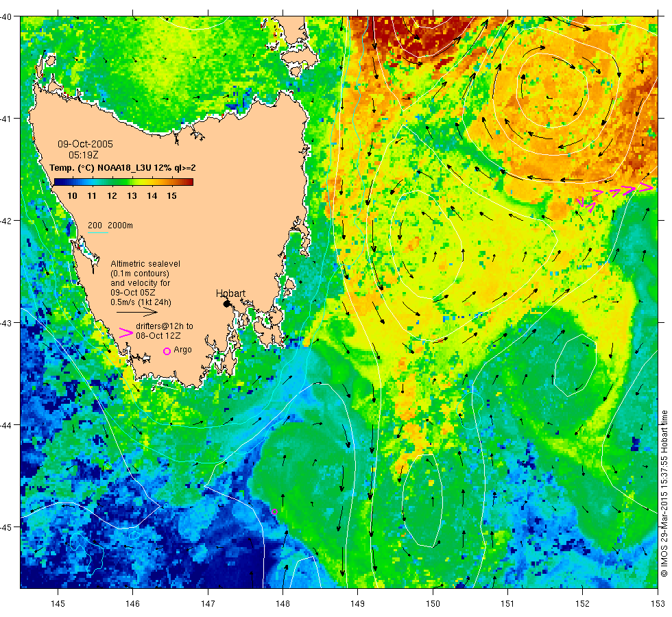Click longitude axis label 153
The width and height of the screenshot is (672, 617).
pyautogui.click(x=658, y=604)
